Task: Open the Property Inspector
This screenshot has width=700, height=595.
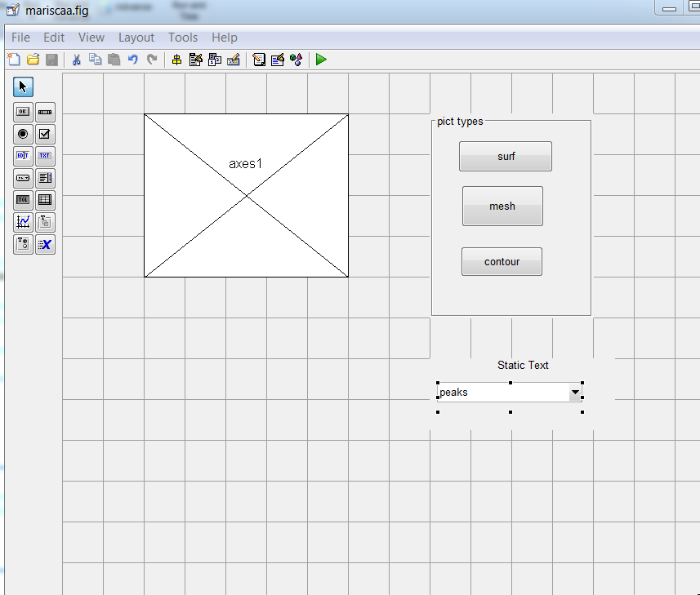Action: click(277, 59)
